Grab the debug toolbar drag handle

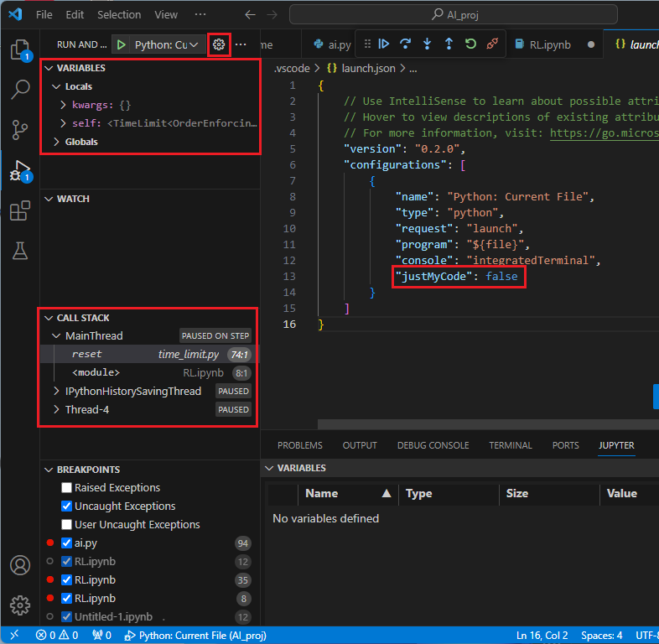(367, 44)
